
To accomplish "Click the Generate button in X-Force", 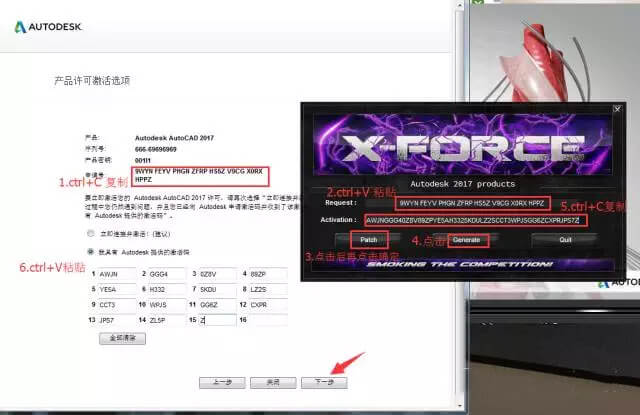I will 468,240.
